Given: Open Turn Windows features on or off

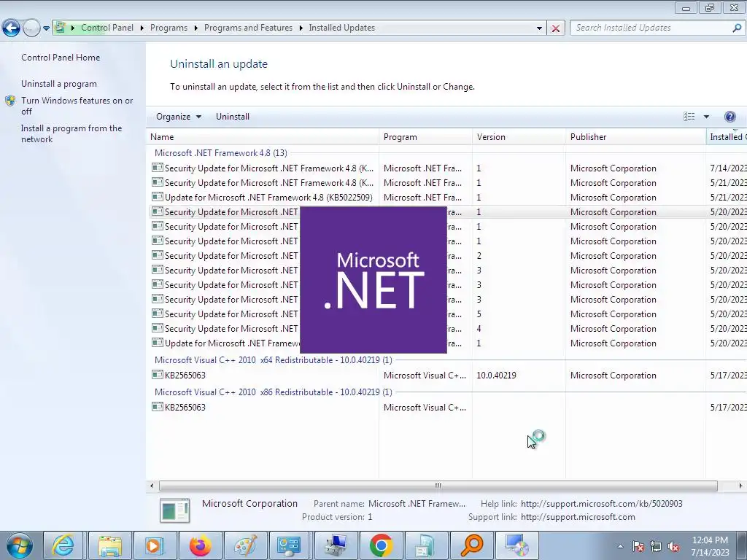Looking at the screenshot, I should pyautogui.click(x=77, y=106).
